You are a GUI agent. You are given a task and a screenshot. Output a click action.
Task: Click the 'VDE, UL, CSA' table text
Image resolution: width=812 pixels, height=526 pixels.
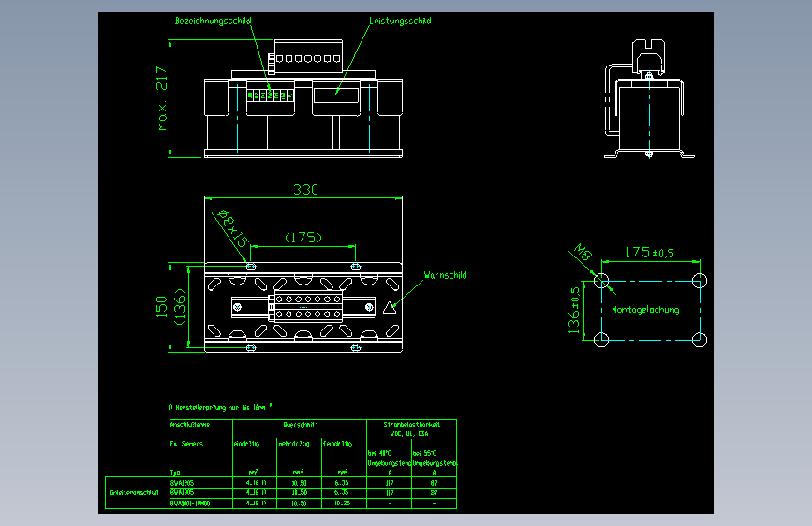click(x=409, y=434)
